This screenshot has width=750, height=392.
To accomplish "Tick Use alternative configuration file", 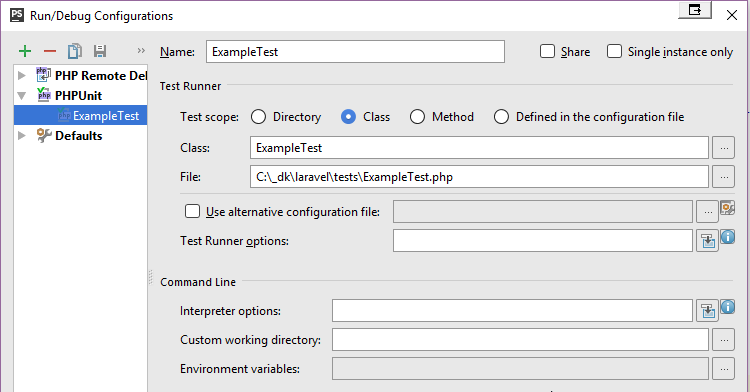I will [x=192, y=211].
